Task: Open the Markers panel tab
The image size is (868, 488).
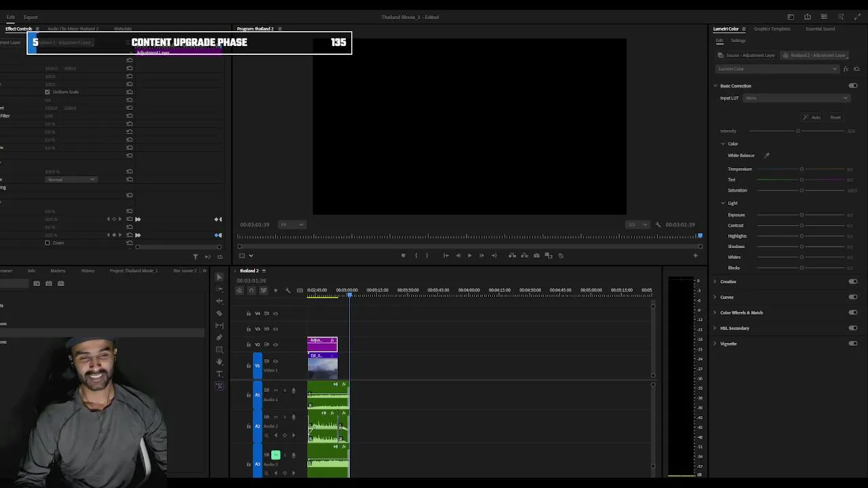Action: click(58, 270)
